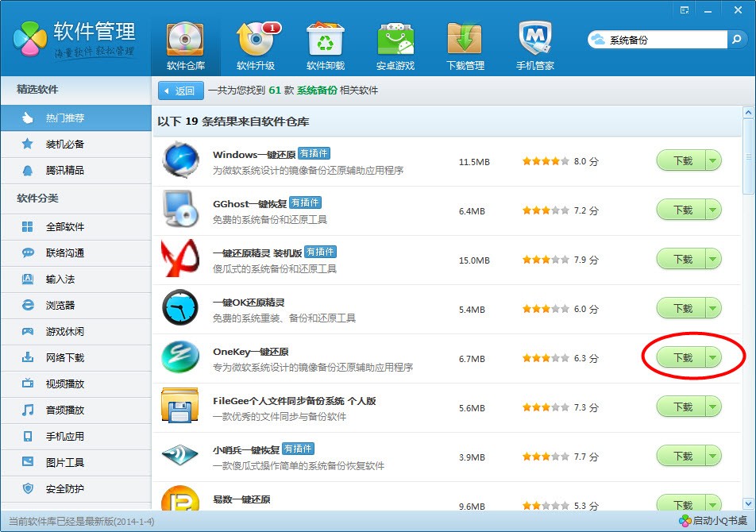Expand download options for 一键还原精灵
756x532 pixels.
pyautogui.click(x=714, y=260)
